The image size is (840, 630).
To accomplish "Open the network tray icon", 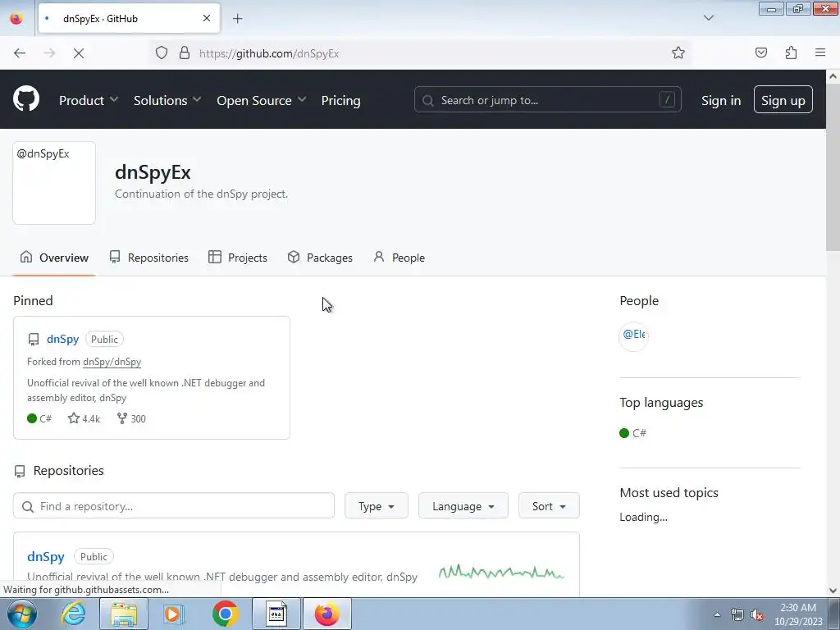I will click(x=737, y=614).
